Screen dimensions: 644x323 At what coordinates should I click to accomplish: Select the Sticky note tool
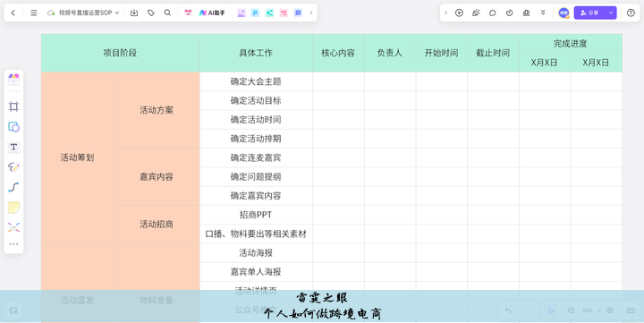pos(13,207)
